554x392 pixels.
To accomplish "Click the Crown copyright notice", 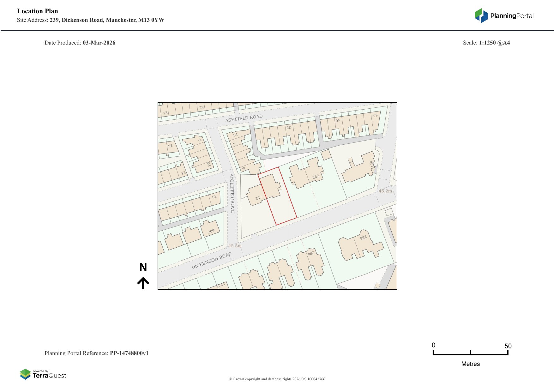I will 277,379.
